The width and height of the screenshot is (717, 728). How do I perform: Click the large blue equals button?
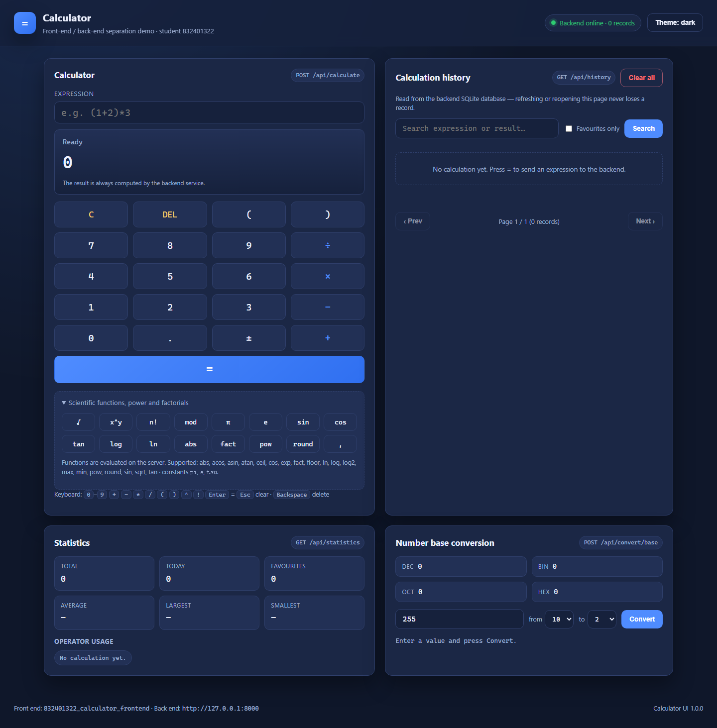coord(209,369)
